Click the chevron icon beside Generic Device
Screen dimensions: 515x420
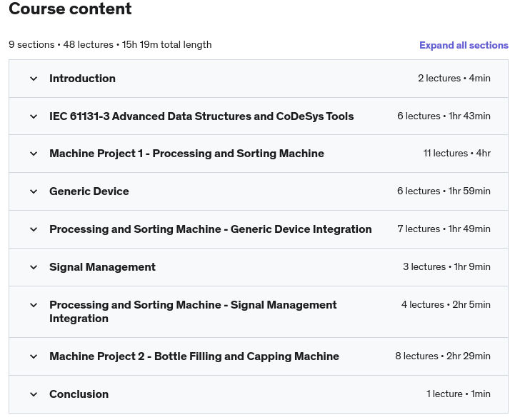coord(34,191)
